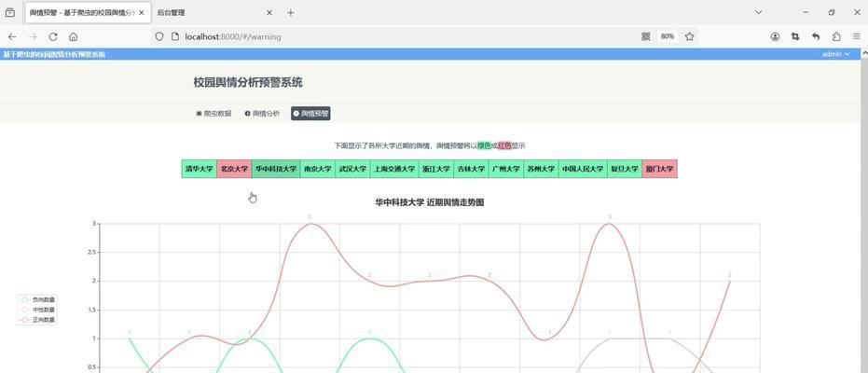Viewport: 868px width, 373px height.
Task: Open the Firefox account icon
Action: tap(775, 36)
